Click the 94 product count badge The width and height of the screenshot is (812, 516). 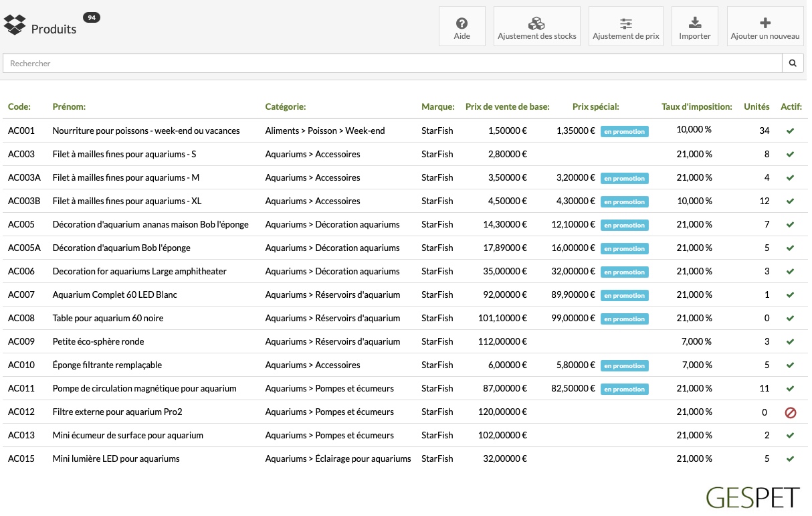tap(92, 17)
